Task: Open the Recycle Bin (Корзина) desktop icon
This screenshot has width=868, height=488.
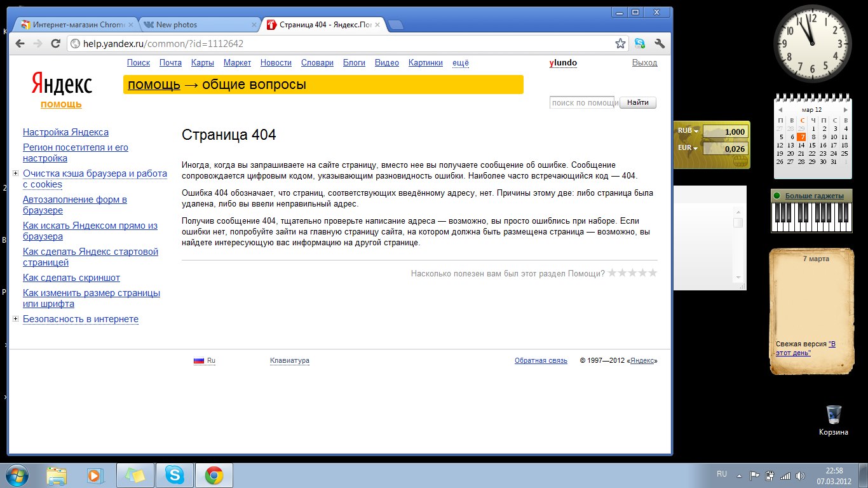Action: pos(833,415)
